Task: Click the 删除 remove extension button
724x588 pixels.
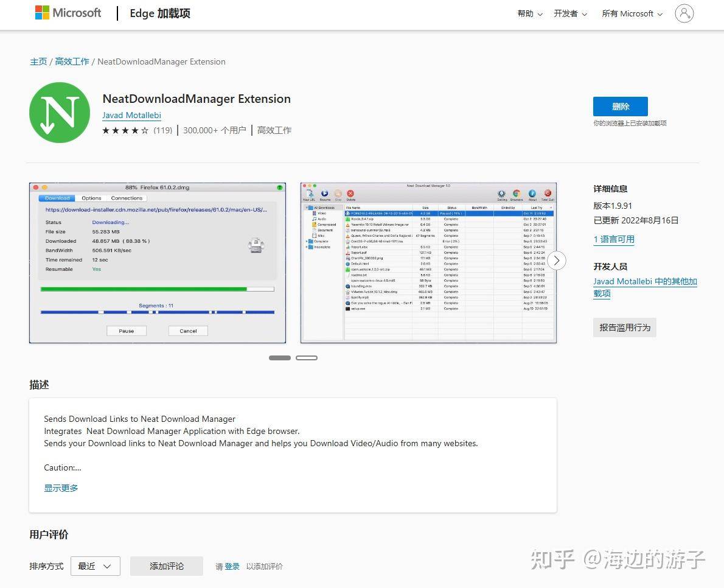Action: (x=620, y=107)
